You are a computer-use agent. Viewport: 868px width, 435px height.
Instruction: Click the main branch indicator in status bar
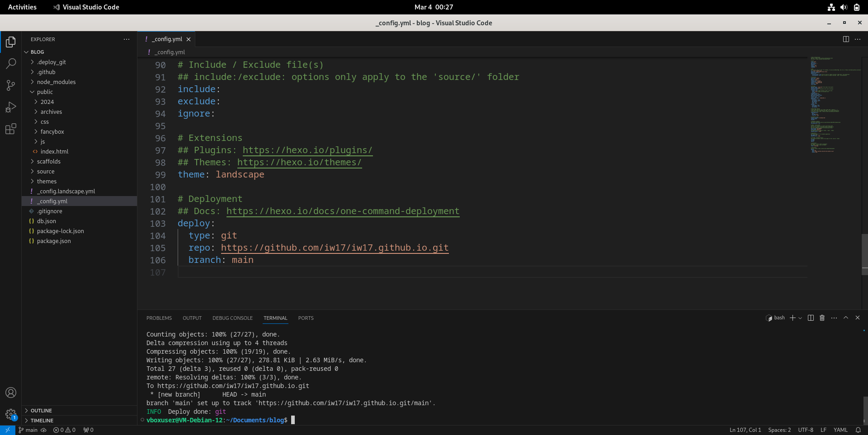tap(28, 430)
